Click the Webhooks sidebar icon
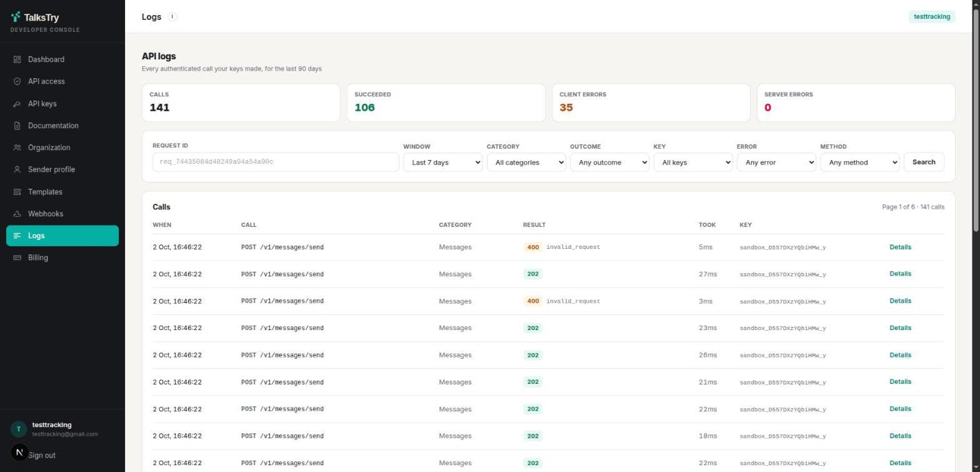The height and width of the screenshot is (472, 980). (x=17, y=214)
